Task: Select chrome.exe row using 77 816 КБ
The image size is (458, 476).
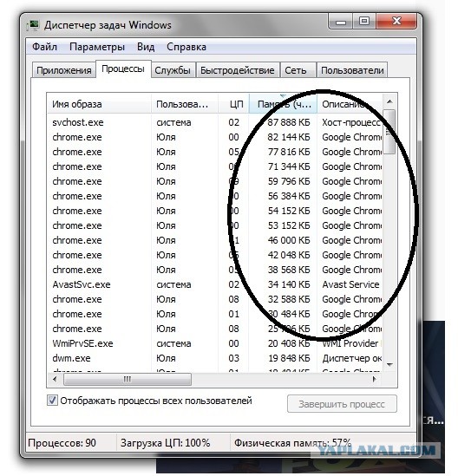Action: [215, 152]
